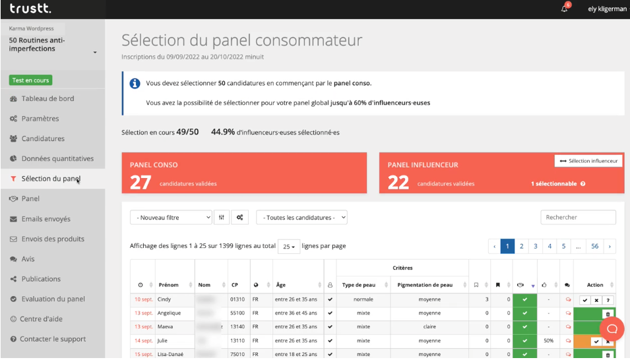
Task: Click the help icon beside '1 sélectionnable'
Action: click(x=583, y=184)
